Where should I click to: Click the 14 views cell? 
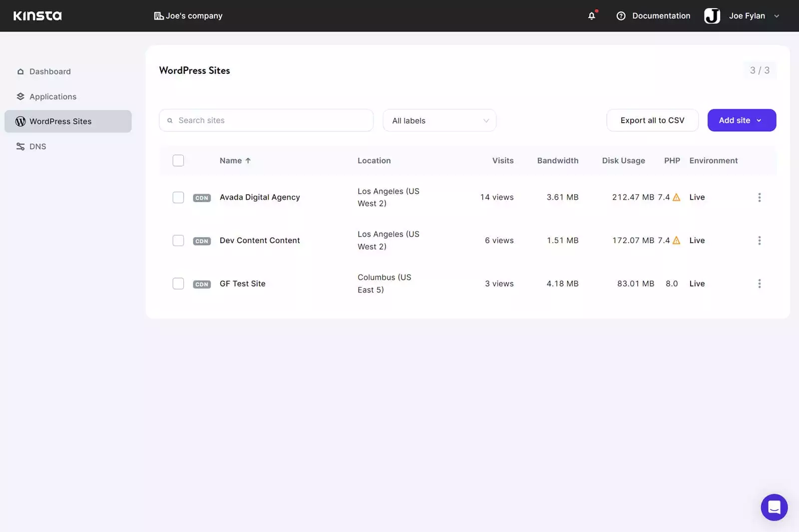(x=497, y=198)
